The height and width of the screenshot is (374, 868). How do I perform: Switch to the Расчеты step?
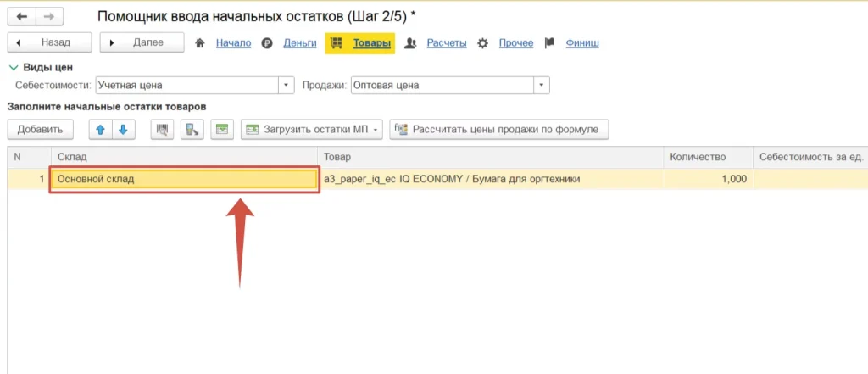[x=446, y=42]
